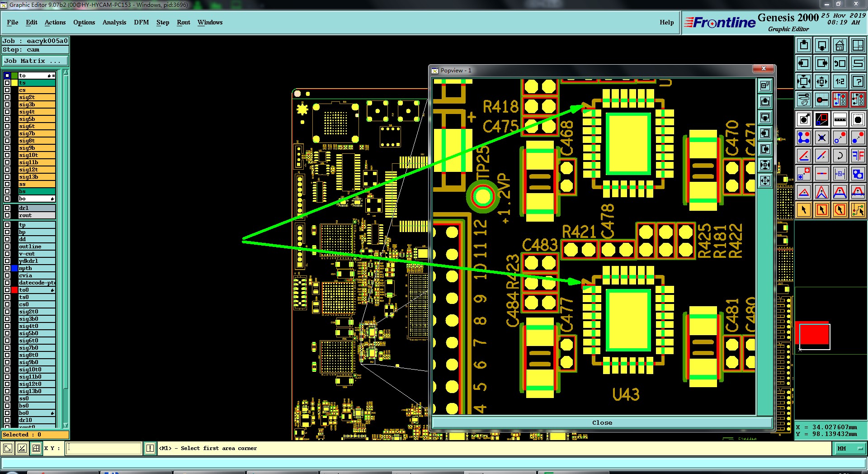Click the 1:2 scale icon
This screenshot has height=474, width=868.
tap(840, 81)
